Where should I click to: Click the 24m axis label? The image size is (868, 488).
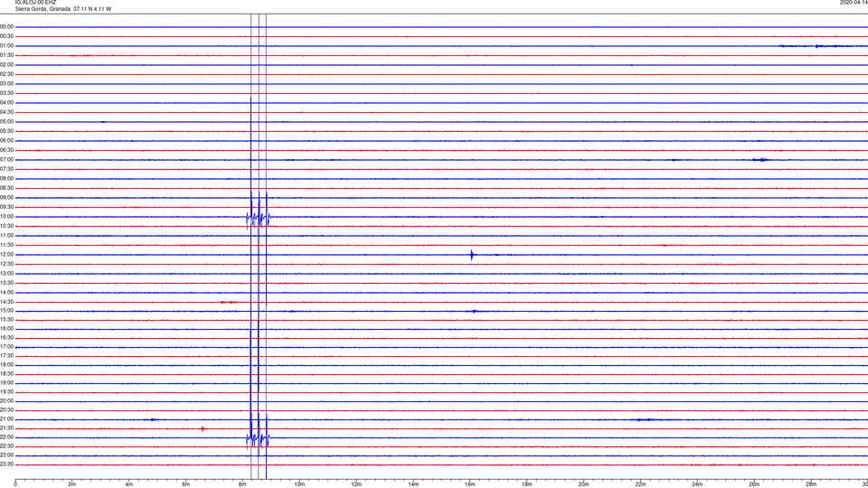point(697,484)
